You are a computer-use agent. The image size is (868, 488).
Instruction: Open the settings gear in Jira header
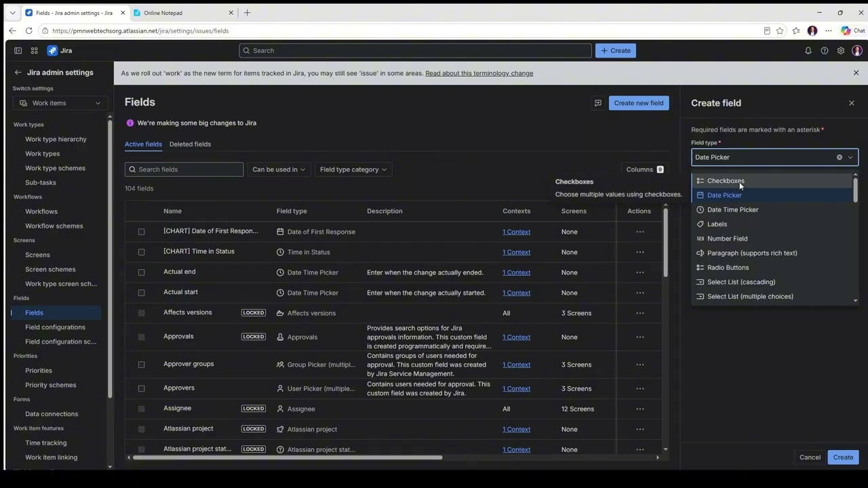click(x=841, y=51)
